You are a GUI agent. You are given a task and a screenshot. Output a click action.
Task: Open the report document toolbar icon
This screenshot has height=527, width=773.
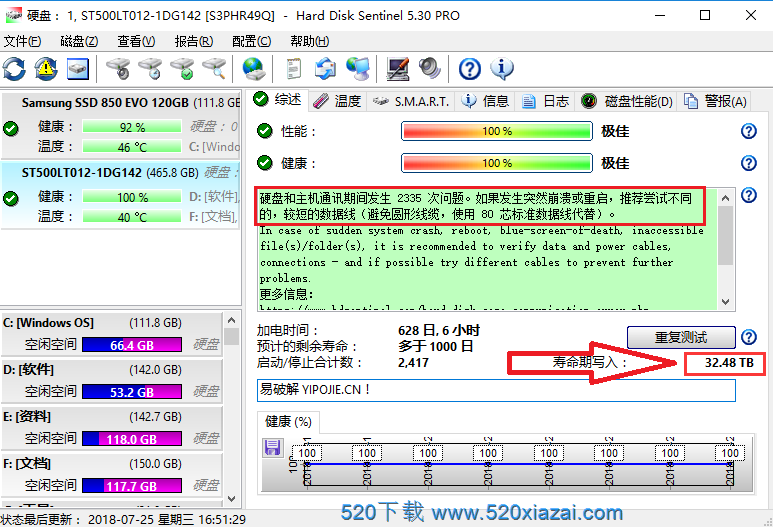(x=294, y=69)
